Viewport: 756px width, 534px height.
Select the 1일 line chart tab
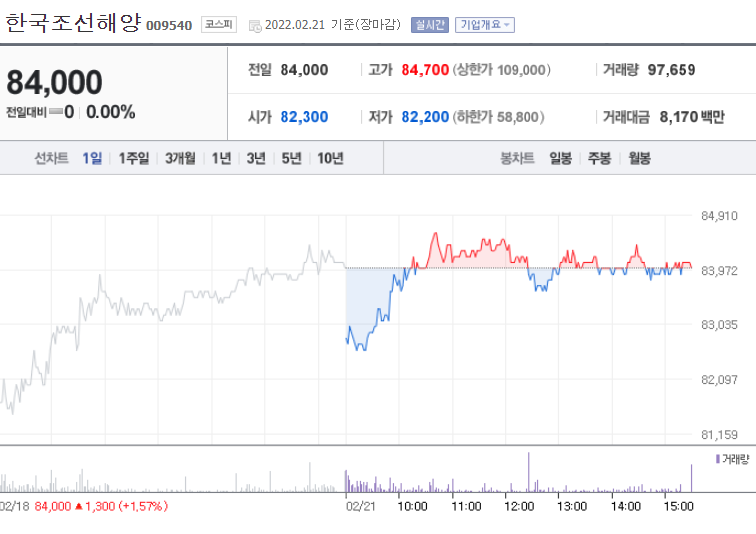[x=92, y=158]
